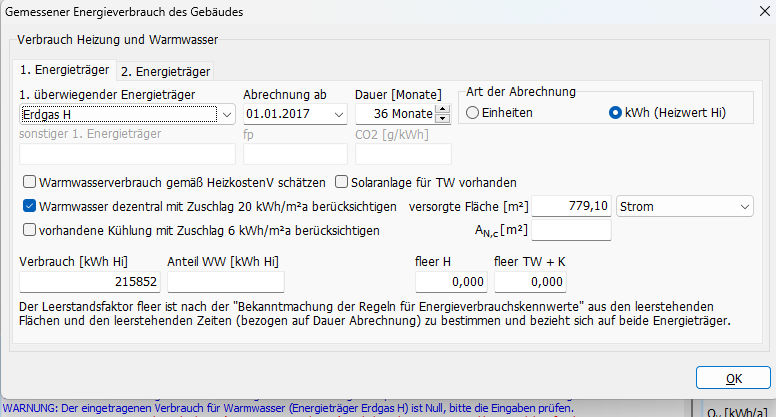Viewport: 776px width, 417px height.
Task: Click the fleer TW + K field
Action: [534, 283]
